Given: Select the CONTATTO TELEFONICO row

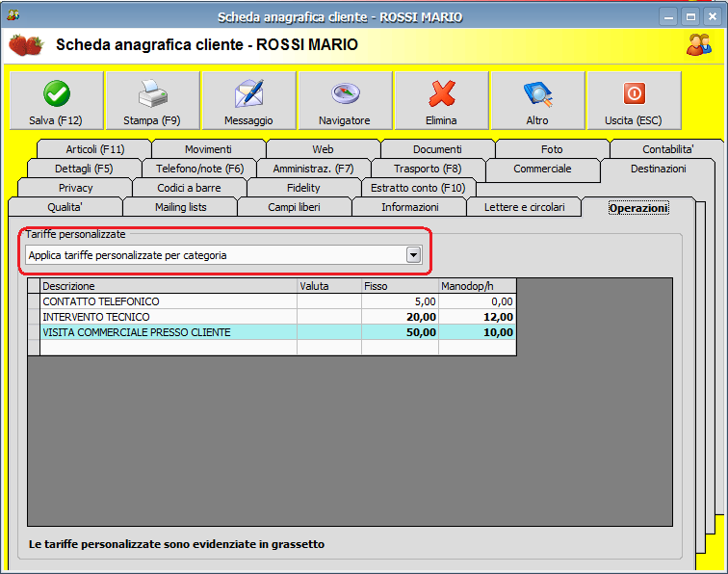Looking at the screenshot, I should 277,301.
